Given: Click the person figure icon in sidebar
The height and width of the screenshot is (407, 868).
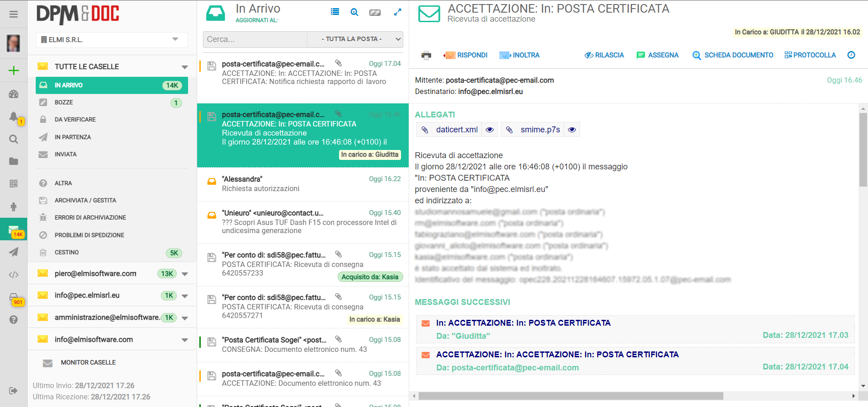Looking at the screenshot, I should tap(14, 206).
